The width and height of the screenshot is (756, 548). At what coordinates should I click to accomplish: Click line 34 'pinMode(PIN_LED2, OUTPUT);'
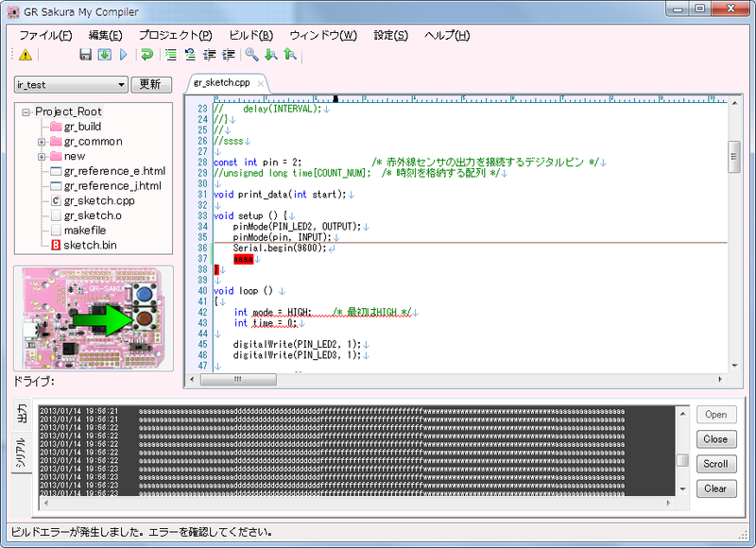(297, 227)
